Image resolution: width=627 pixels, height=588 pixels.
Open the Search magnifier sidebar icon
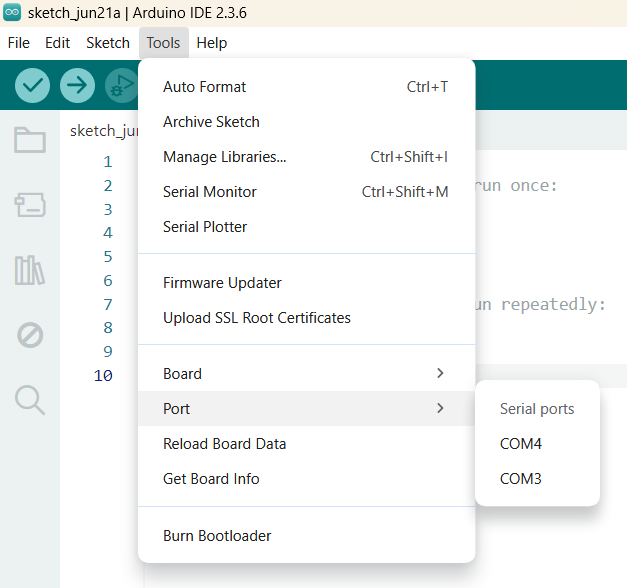(30, 400)
